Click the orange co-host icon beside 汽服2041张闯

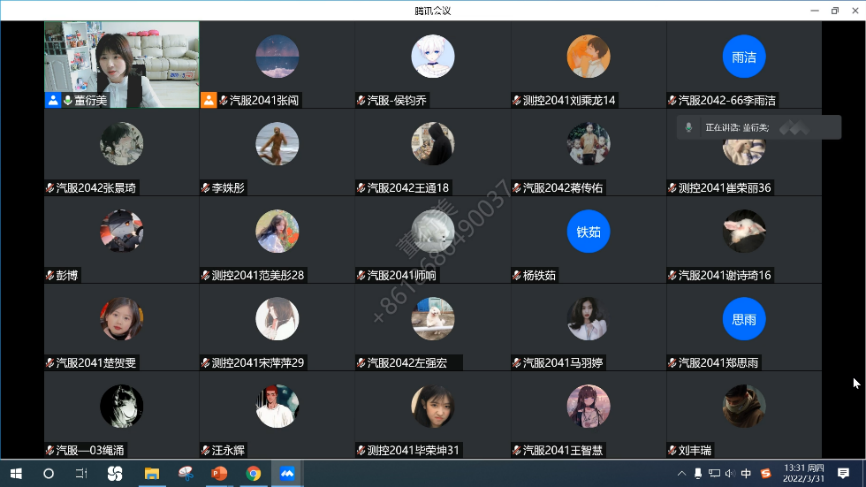(208, 100)
